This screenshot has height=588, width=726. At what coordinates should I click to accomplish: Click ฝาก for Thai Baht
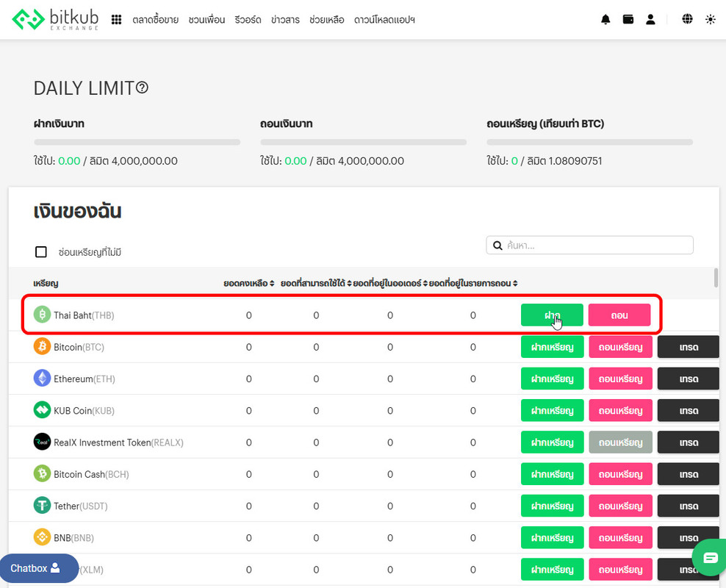[552, 315]
